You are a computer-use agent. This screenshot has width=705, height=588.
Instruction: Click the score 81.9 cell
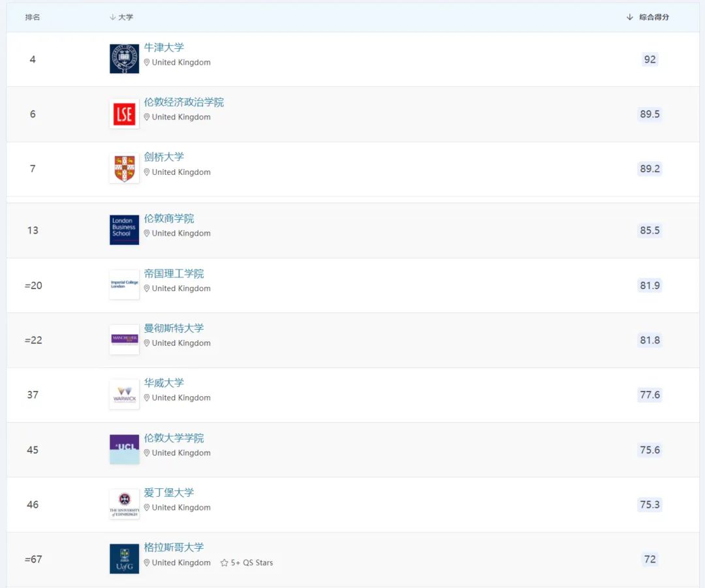click(x=650, y=285)
